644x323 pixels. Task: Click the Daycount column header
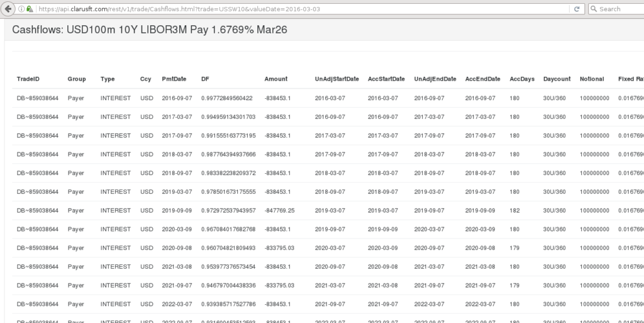[x=557, y=79]
